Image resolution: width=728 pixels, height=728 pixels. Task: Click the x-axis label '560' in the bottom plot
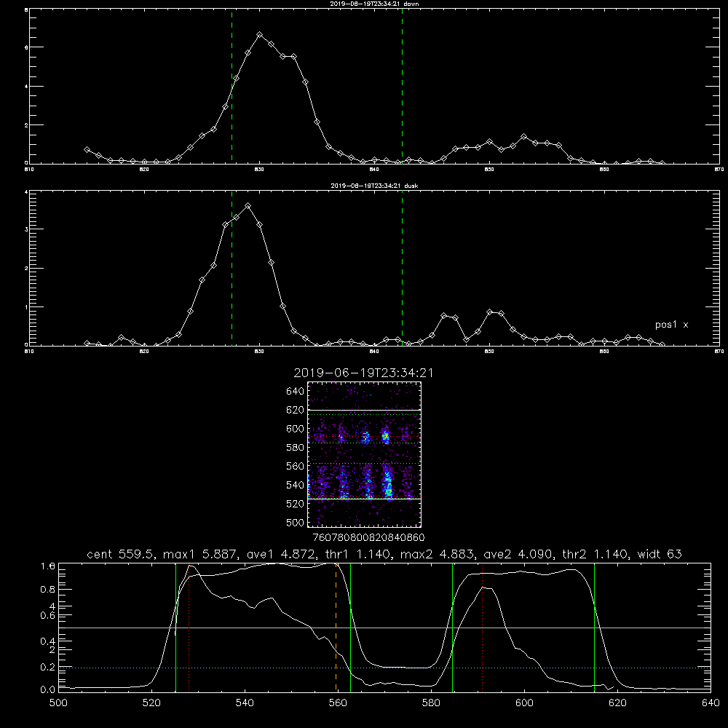(x=338, y=703)
